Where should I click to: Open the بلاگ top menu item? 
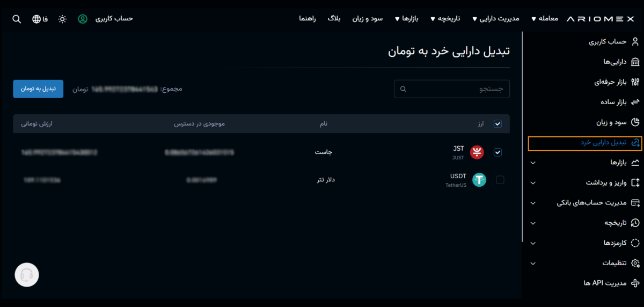point(334,19)
